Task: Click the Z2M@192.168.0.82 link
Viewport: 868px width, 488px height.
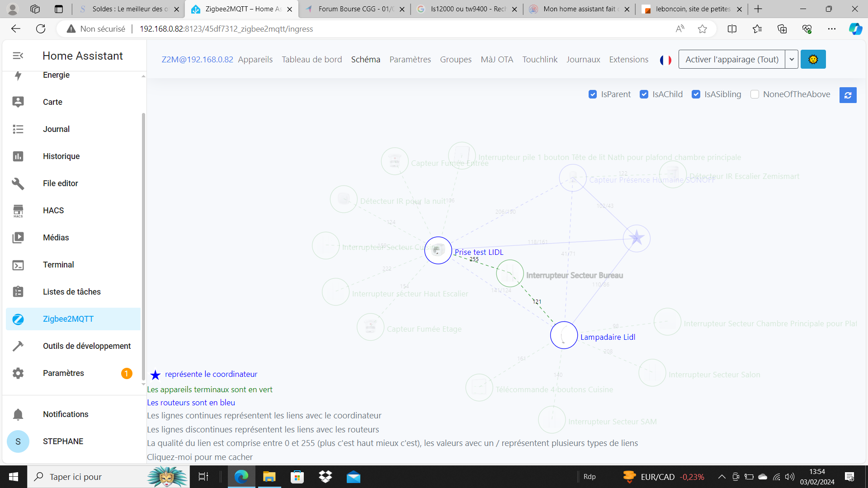Action: tap(198, 60)
